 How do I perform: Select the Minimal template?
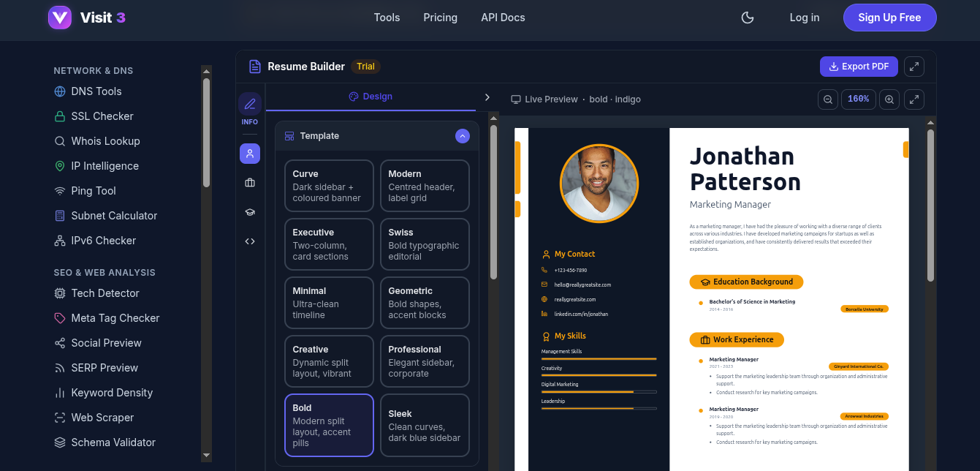329,303
